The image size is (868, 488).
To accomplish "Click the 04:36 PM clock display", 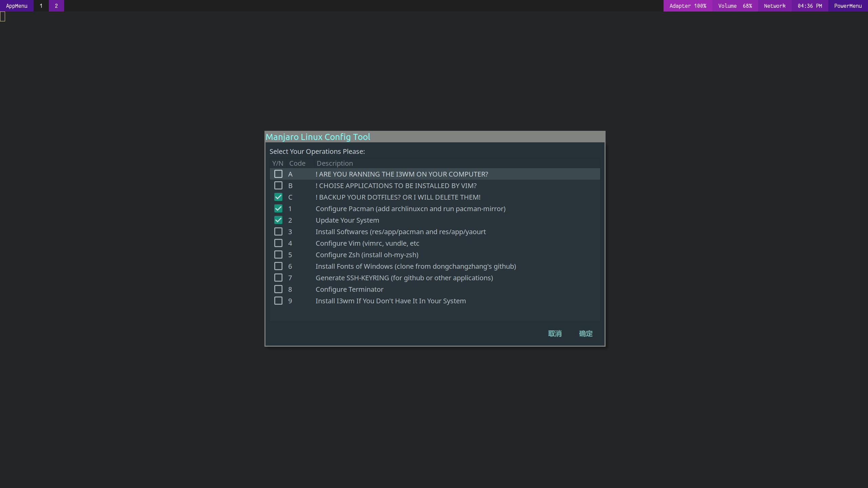I will [810, 6].
